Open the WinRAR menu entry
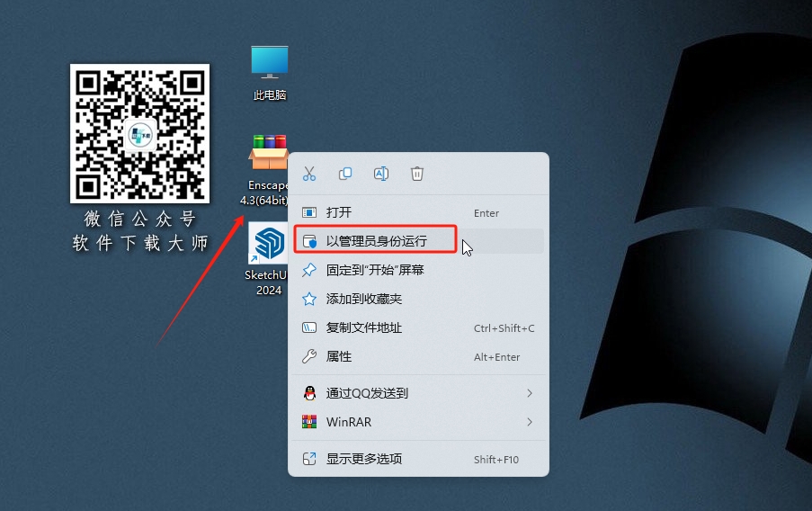This screenshot has width=812, height=511. tap(418, 422)
